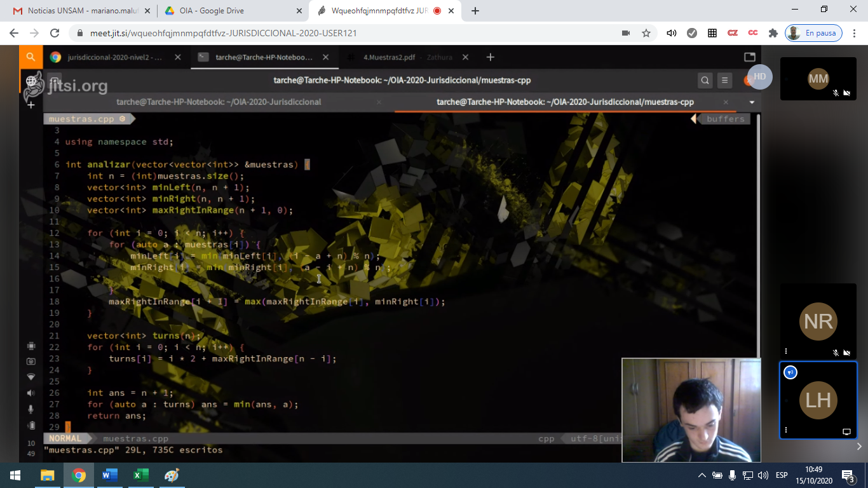Screen dimensions: 868x488
Task: Click the jitsi.org watermark link
Action: coord(66,85)
